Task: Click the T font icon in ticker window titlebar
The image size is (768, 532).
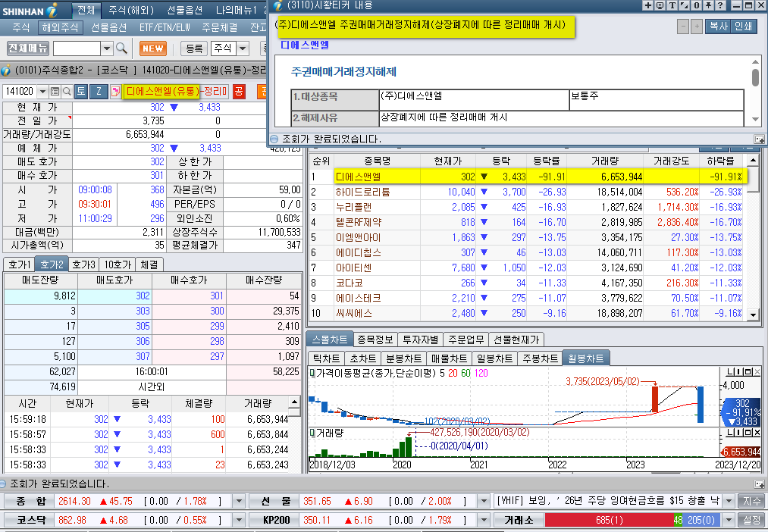Action: tap(672, 6)
